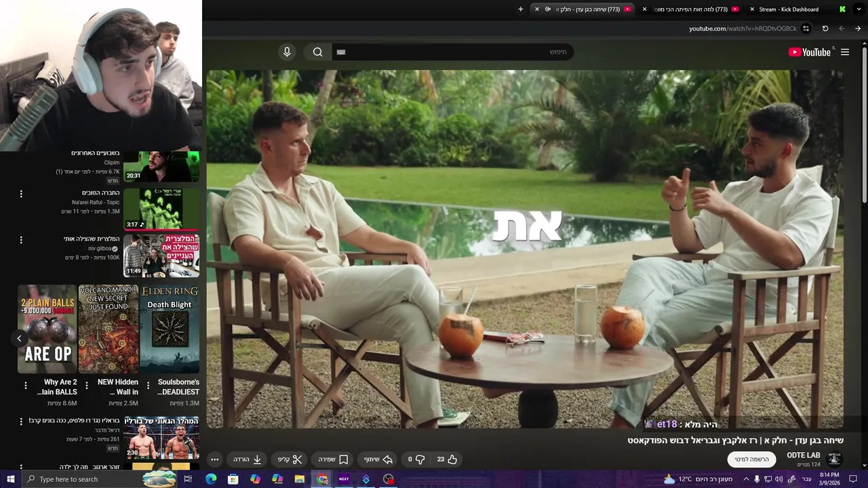This screenshot has width=868, height=488.
Task: Open options for החברה הטובים video
Action: pyautogui.click(x=21, y=194)
